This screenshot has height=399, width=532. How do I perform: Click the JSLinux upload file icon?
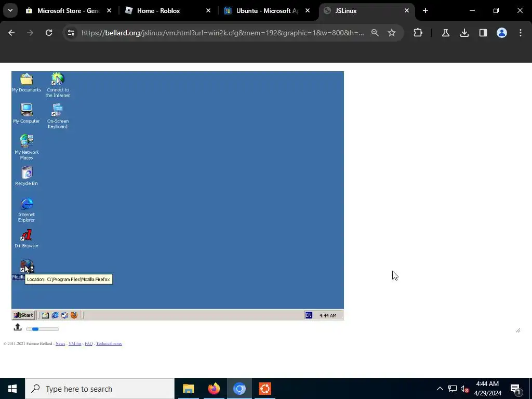click(x=18, y=327)
